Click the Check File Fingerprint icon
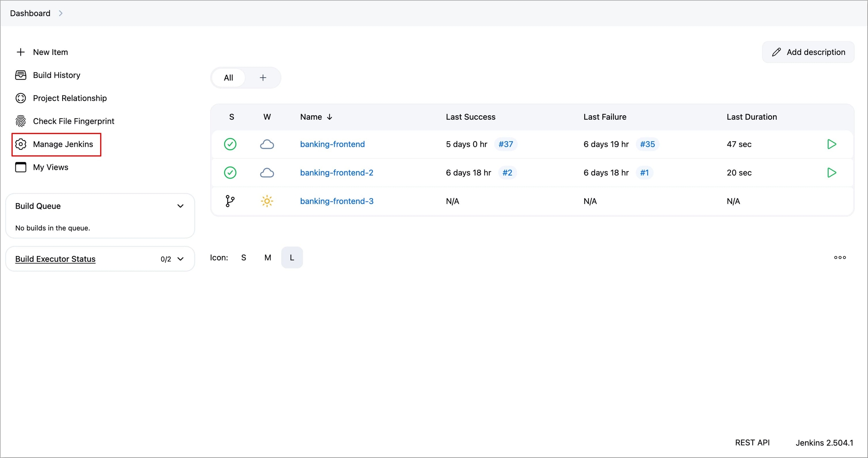Screen dimensions: 868x458 21,121
